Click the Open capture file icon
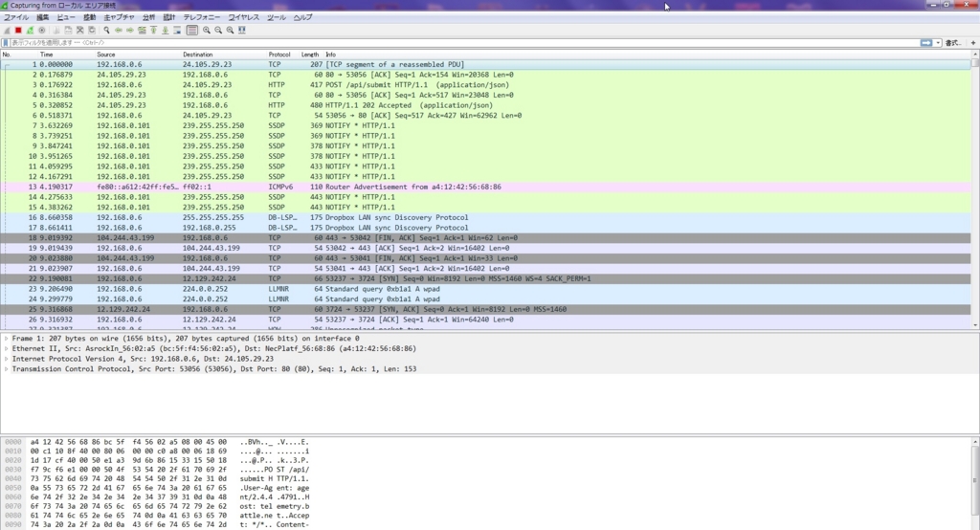980x530 pixels. [56, 30]
